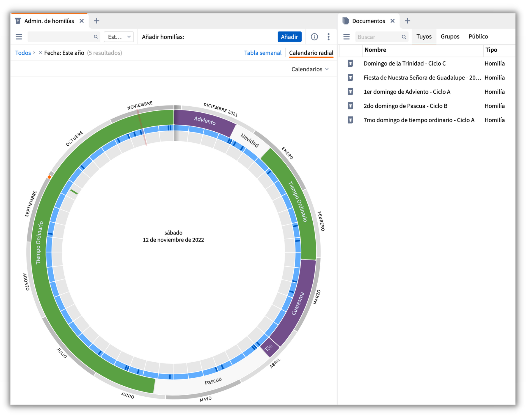Click the DICIEMBRE 2021 month label
The image size is (526, 420).
[x=221, y=110]
